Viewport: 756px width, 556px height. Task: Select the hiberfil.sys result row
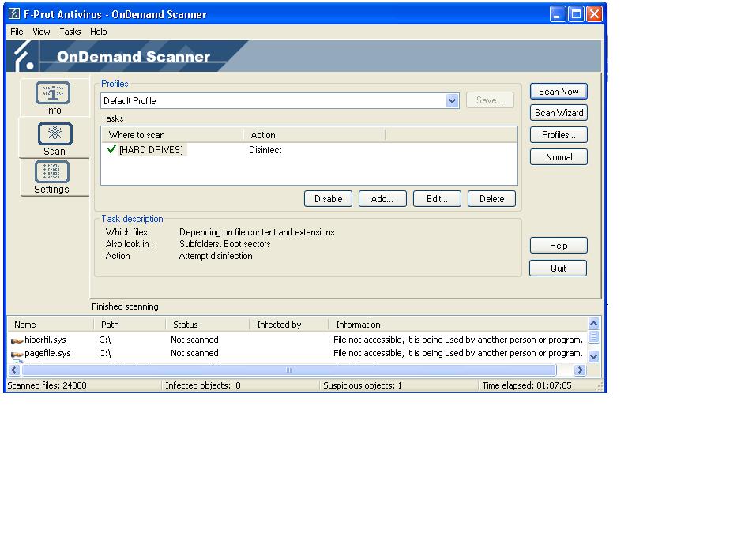297,340
